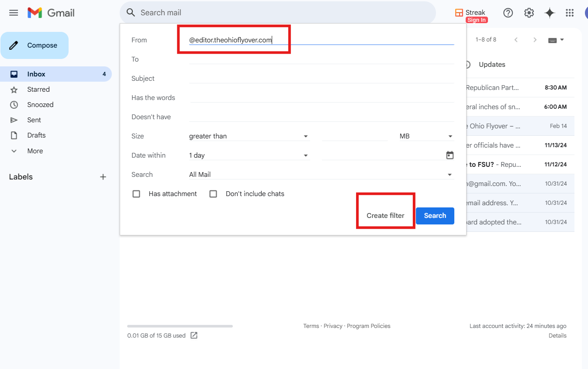
Task: Click the To field in filter form
Action: click(x=322, y=59)
